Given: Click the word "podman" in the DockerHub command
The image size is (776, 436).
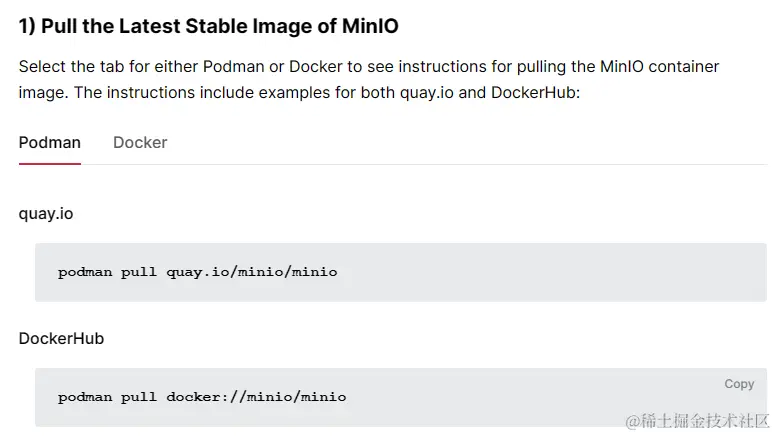Looking at the screenshot, I should (x=85, y=397).
